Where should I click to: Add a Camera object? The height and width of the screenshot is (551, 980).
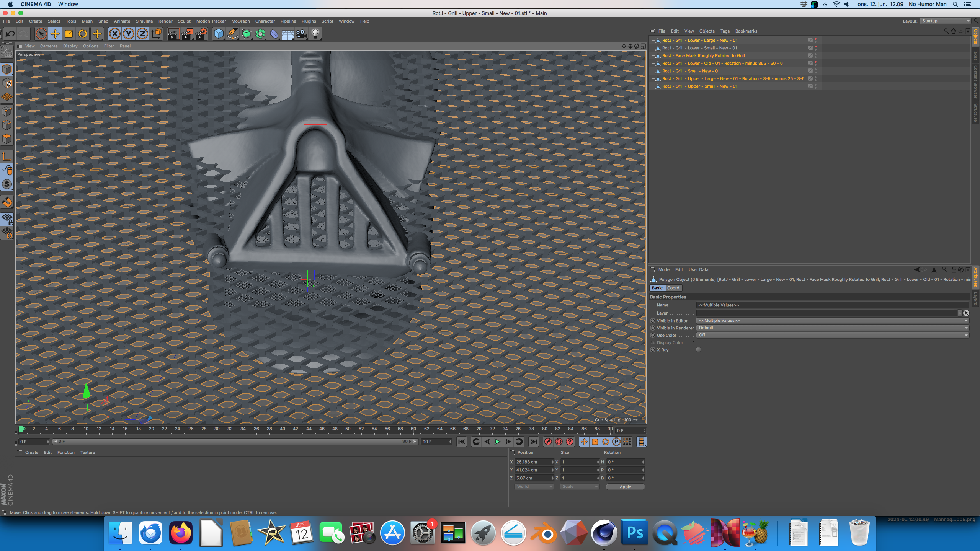click(302, 34)
